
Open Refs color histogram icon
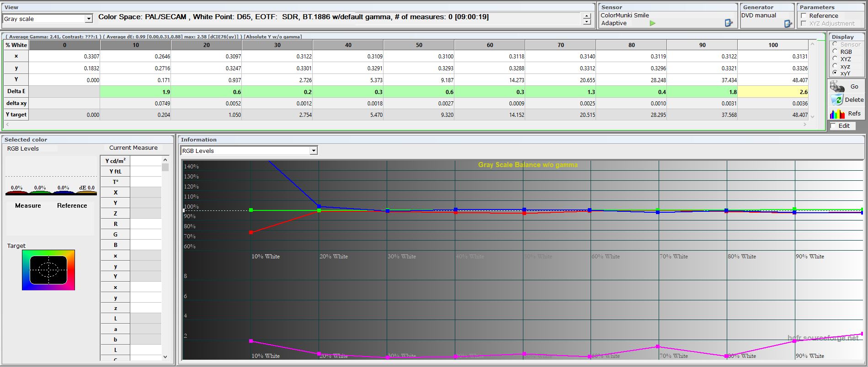tap(837, 114)
